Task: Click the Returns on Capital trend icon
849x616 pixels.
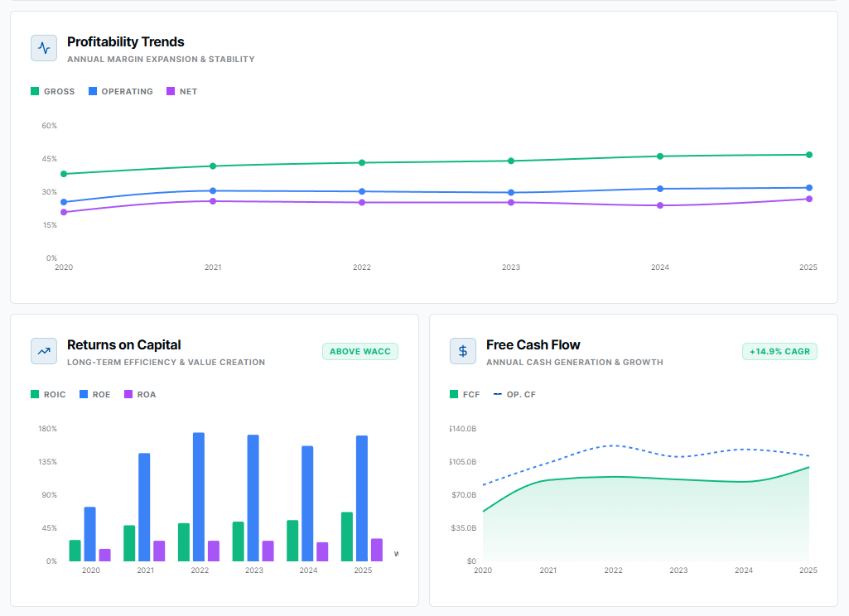Action: click(44, 351)
